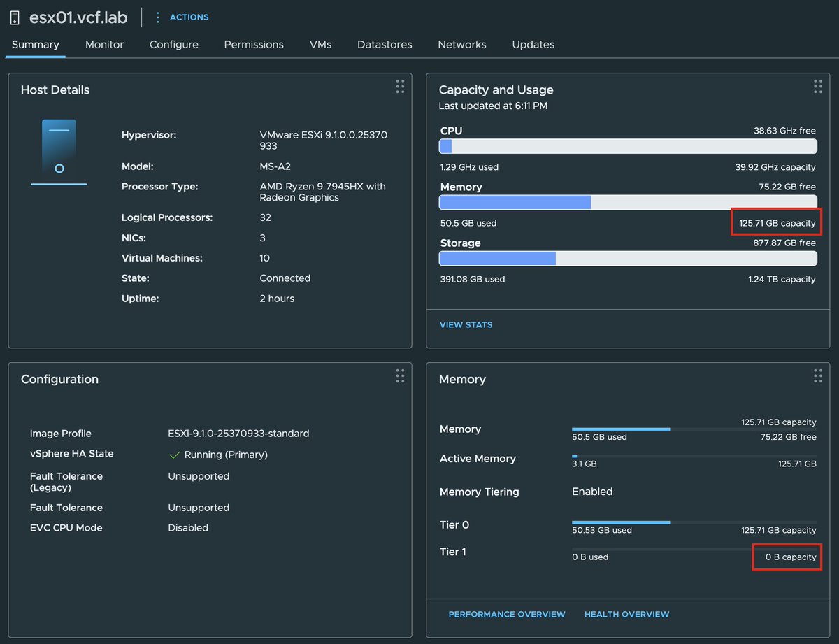Click the '39.92 GHz capacity' CPU value
Viewport: 839px width, 644px height.
coord(775,167)
